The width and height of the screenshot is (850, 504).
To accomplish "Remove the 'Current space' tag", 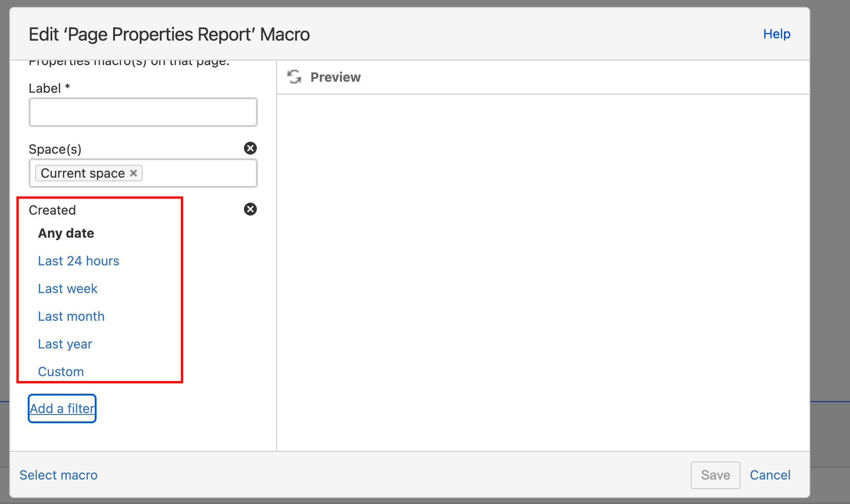I will [134, 173].
